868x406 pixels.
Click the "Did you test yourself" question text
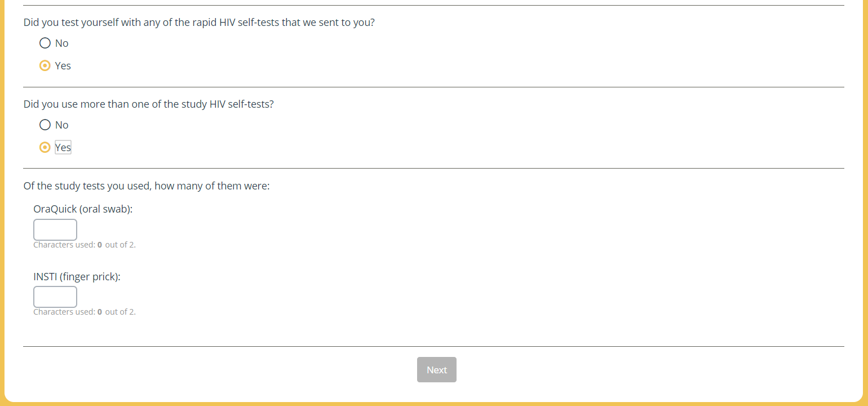coord(199,23)
